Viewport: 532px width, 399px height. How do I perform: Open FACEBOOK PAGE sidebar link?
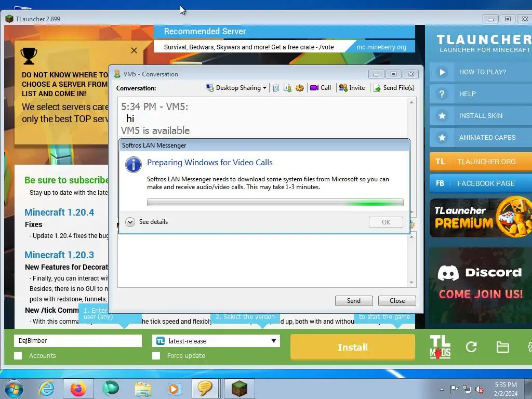(481, 183)
